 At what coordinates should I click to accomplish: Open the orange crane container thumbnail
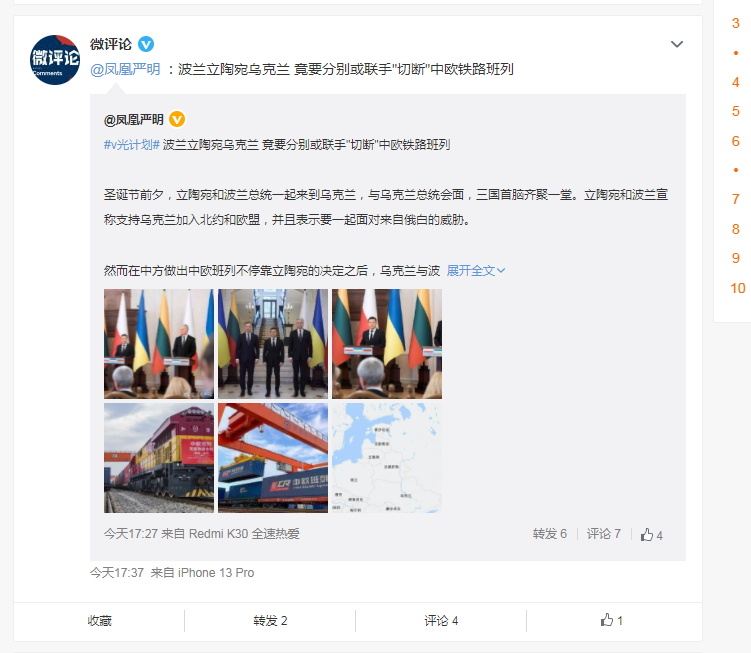pyautogui.click(x=273, y=458)
